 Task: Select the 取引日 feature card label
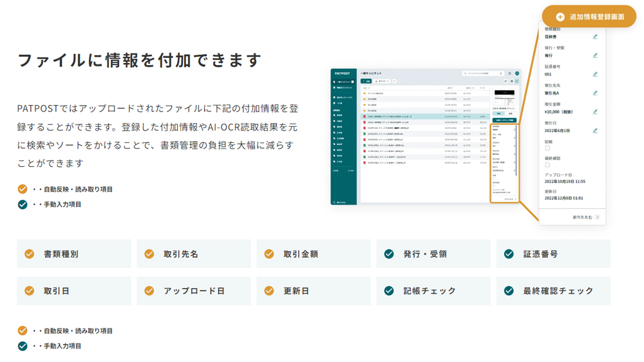tap(57, 291)
